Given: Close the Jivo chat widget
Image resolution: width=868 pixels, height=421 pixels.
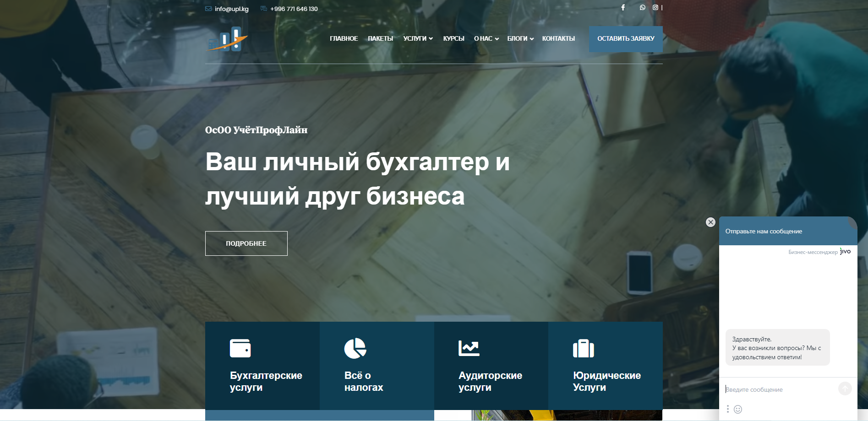Looking at the screenshot, I should pyautogui.click(x=710, y=222).
